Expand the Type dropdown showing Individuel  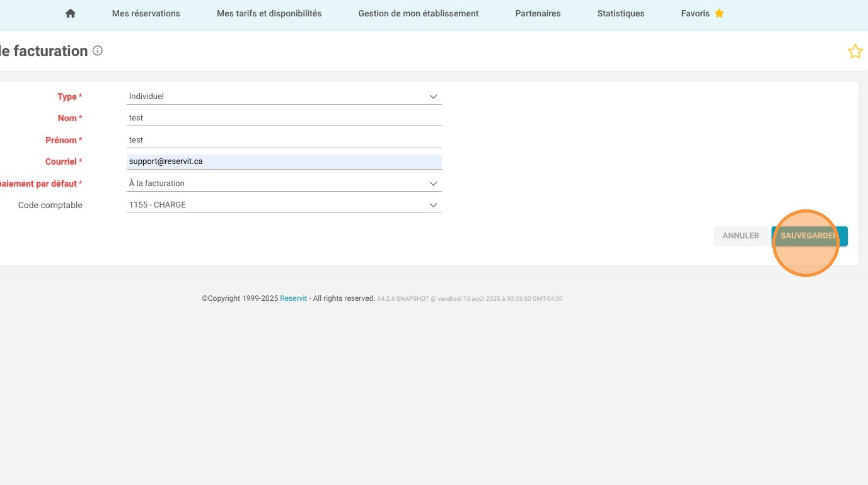(x=284, y=96)
